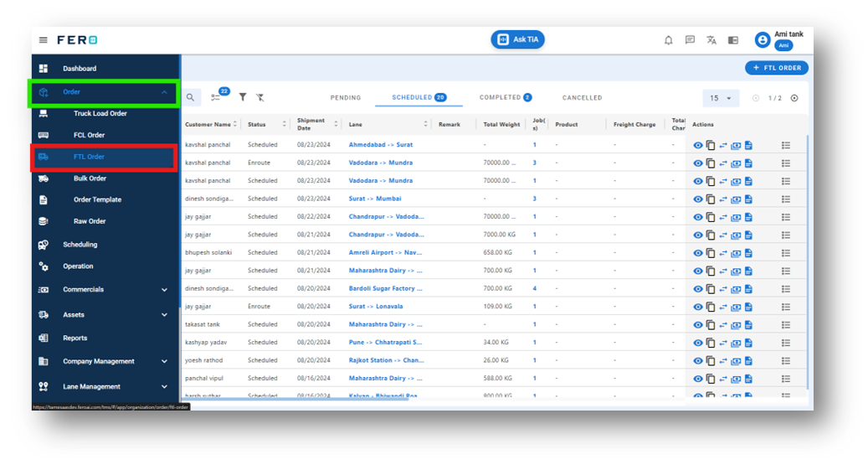This screenshot has height=465, width=868.
Task: Sort by Shipment Date column arrows
Action: [336, 124]
